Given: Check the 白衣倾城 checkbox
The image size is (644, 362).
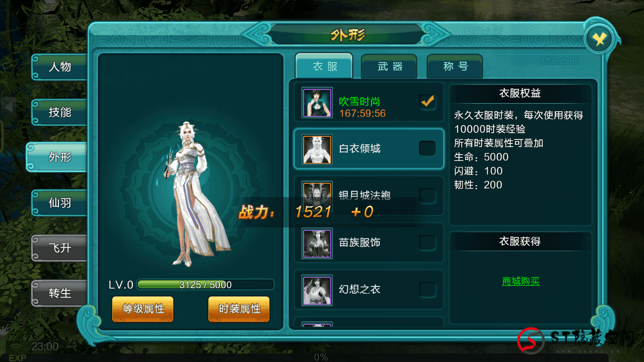Looking at the screenshot, I should 428,148.
